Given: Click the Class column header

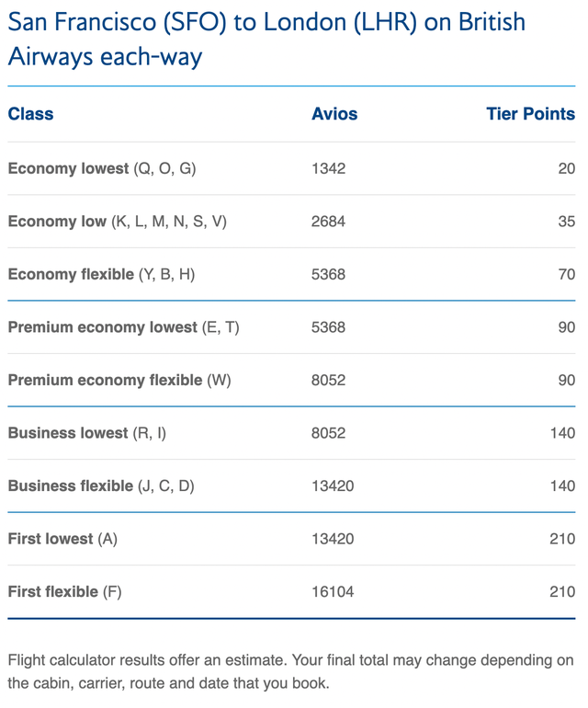Looking at the screenshot, I should coord(31,115).
